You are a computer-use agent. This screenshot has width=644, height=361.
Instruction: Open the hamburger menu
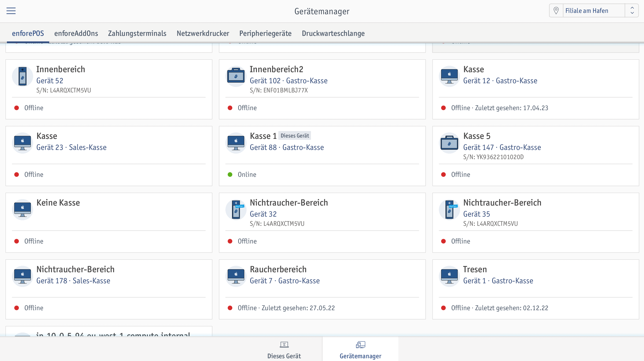[11, 11]
